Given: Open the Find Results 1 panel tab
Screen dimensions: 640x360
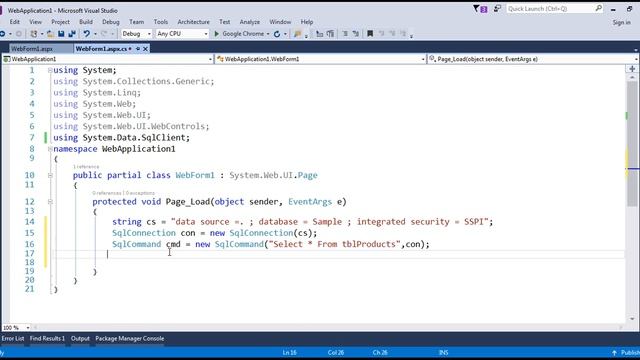Looking at the screenshot, I should [x=47, y=339].
